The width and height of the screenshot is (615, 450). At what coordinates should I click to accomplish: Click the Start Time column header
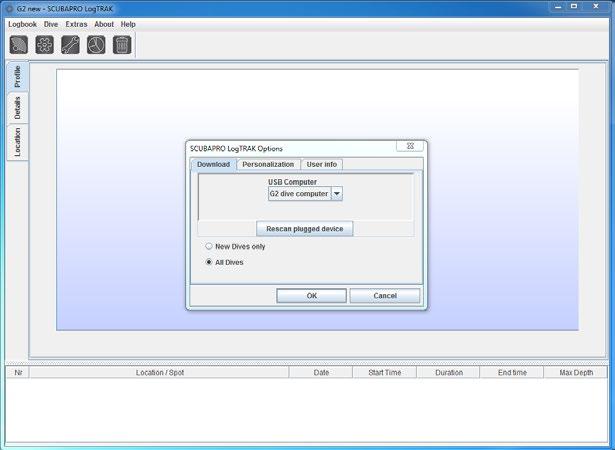tap(385, 372)
